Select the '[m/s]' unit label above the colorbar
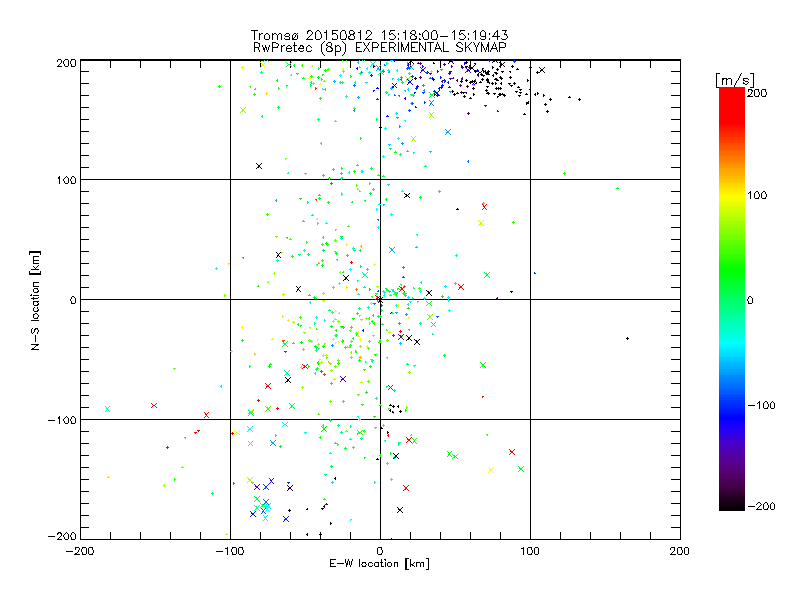Screen dimensions: 800x600 (735, 80)
